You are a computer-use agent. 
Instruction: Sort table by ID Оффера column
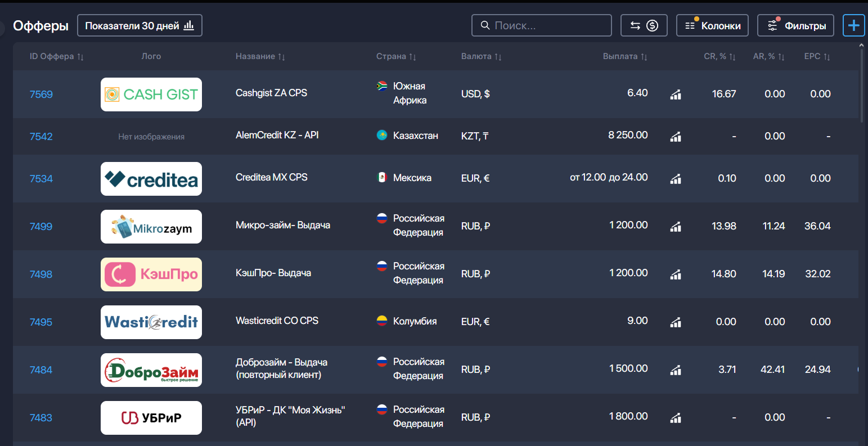[57, 56]
